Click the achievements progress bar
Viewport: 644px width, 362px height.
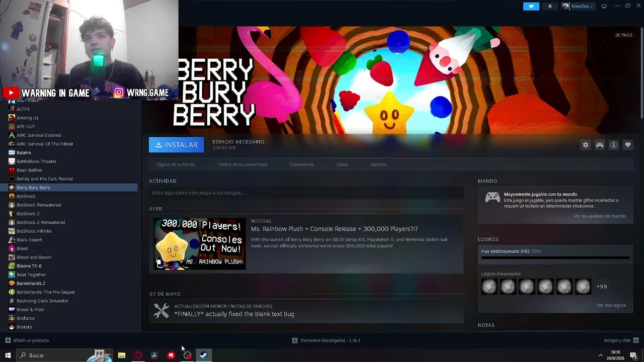click(x=555, y=258)
